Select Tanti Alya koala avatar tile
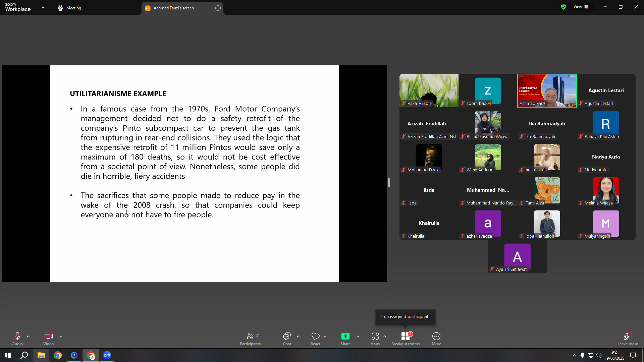The height and width of the screenshot is (362, 644). coord(547,190)
